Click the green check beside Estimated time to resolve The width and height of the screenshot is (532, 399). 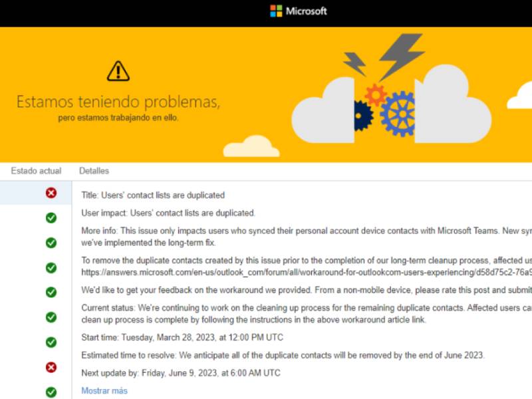point(51,355)
